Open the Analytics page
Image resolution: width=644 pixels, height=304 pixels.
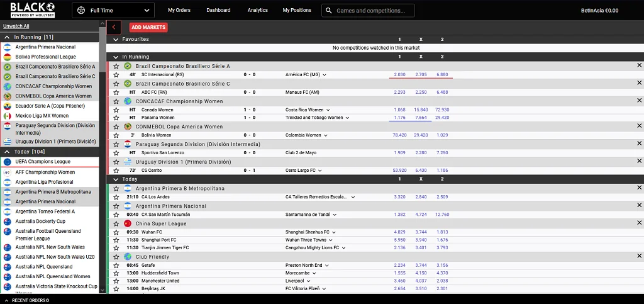click(x=257, y=10)
